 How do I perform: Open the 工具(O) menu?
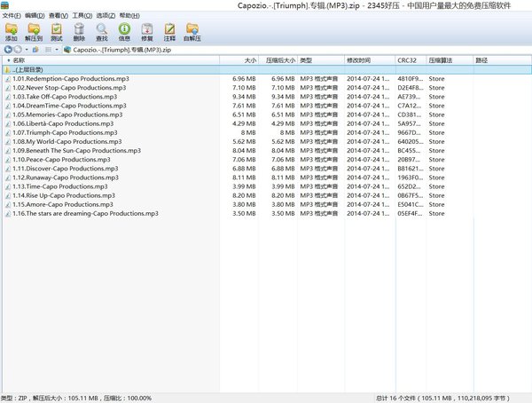tap(82, 16)
